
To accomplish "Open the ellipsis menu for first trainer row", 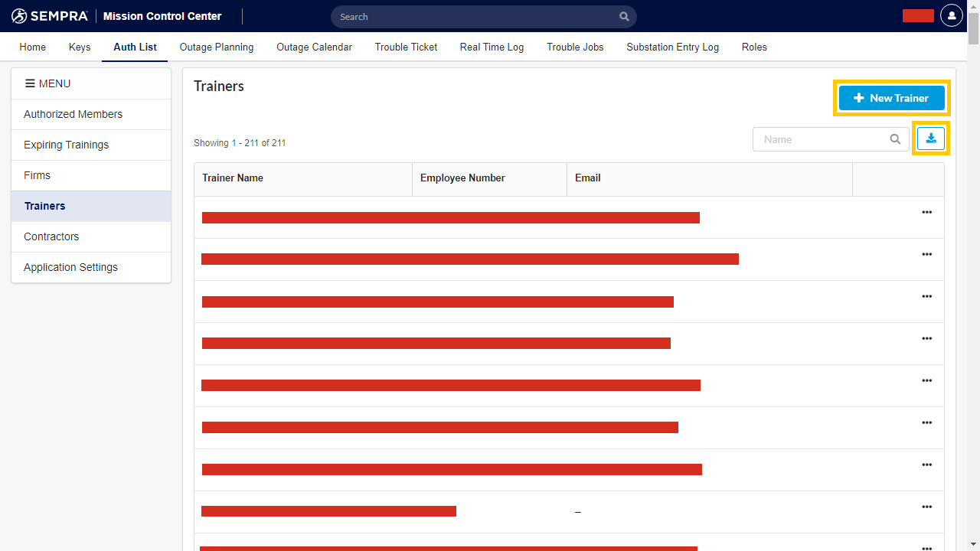I will [x=926, y=212].
